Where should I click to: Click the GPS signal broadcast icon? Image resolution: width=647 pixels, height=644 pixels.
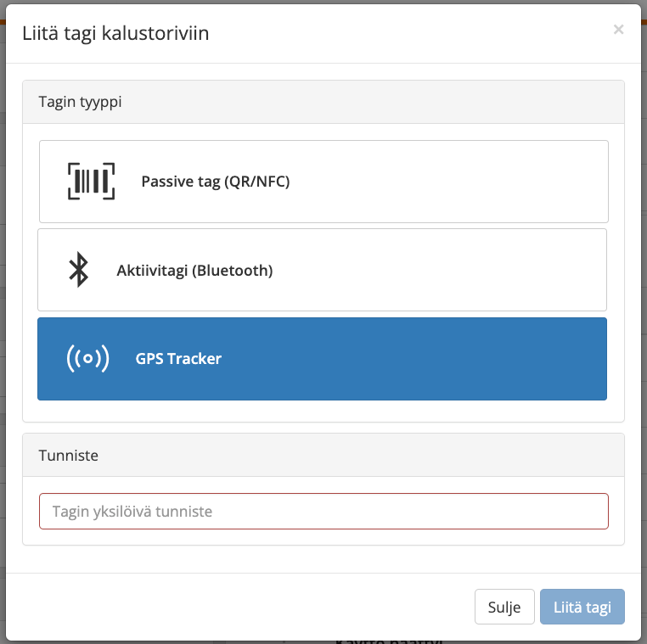coord(87,359)
